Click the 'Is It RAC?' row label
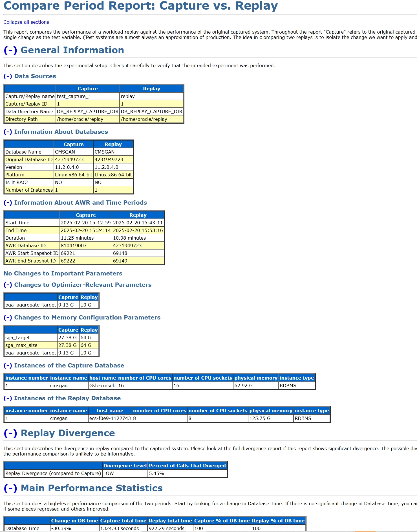This screenshot has height=532, width=417. [x=29, y=182]
